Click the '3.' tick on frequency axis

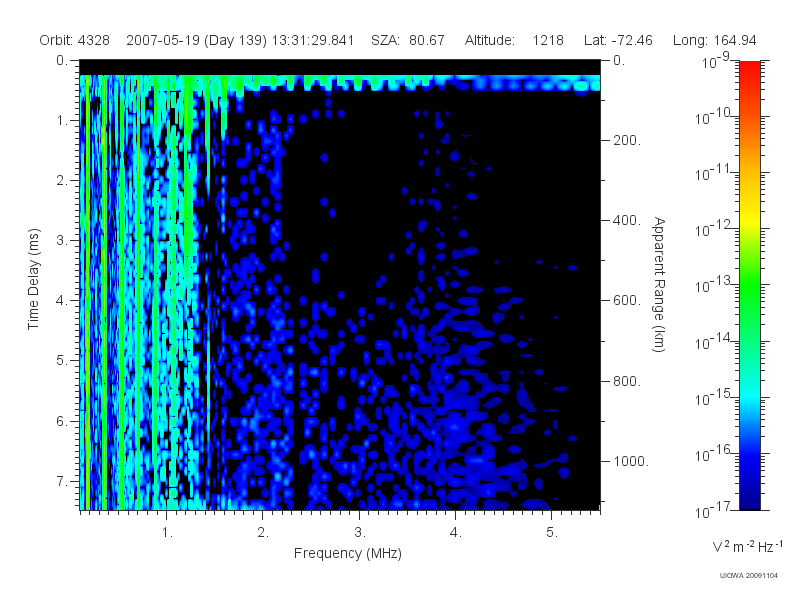click(360, 533)
